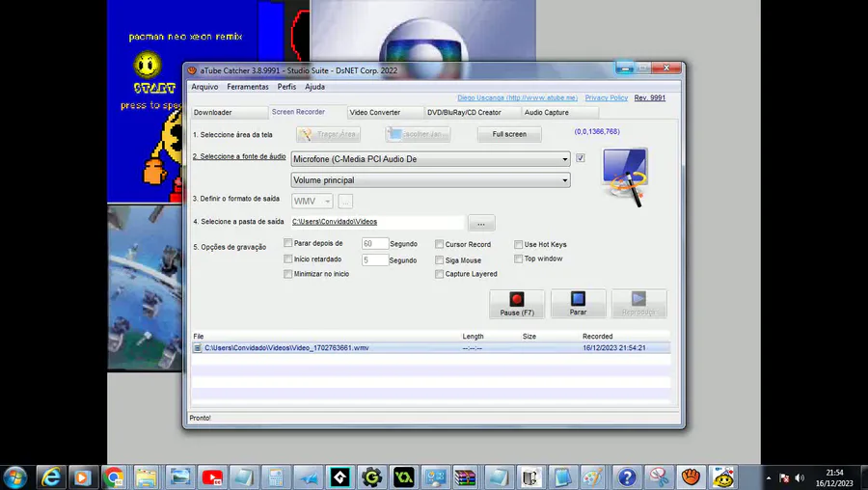This screenshot has width=868, height=490.
Task: Click the greyed Reproducir play button
Action: [x=638, y=304]
